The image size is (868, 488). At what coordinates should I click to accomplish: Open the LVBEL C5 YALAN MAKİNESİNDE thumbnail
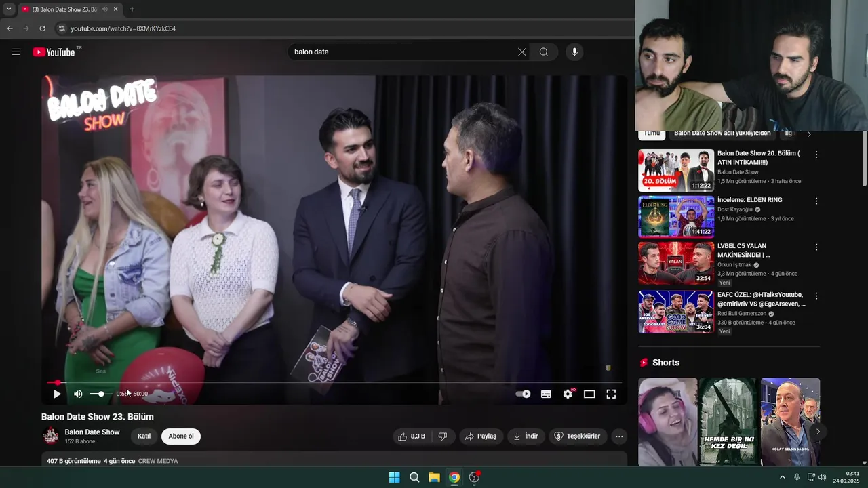(x=676, y=263)
